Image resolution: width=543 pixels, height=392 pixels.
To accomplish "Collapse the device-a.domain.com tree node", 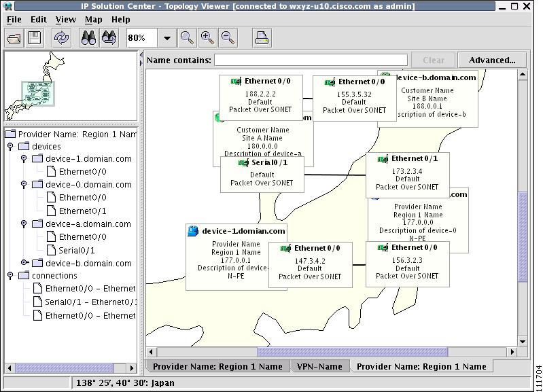I will click(24, 224).
